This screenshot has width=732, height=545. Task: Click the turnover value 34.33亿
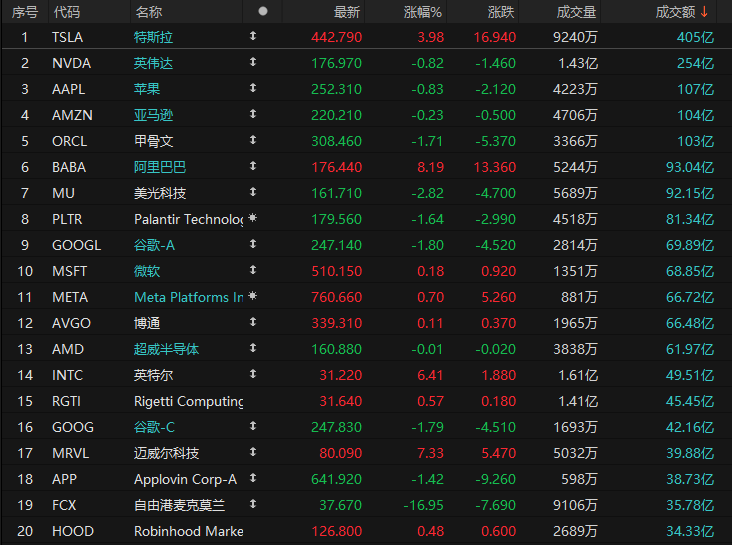click(x=690, y=531)
